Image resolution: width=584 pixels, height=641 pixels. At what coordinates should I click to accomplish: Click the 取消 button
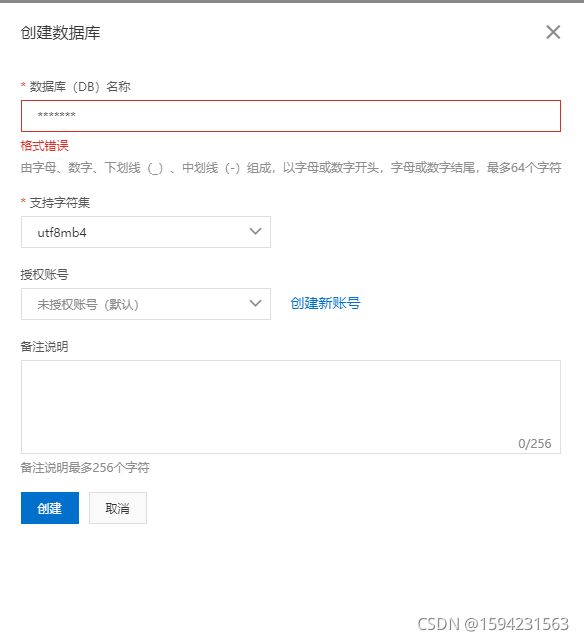(x=118, y=508)
